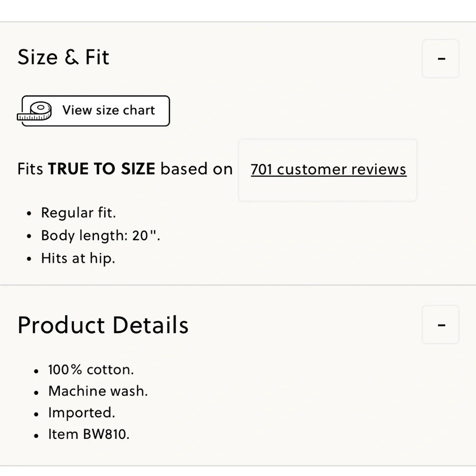Click the bullet dot beside "Regular fit."
Viewport: 476px width, 476px height.
click(x=30, y=214)
